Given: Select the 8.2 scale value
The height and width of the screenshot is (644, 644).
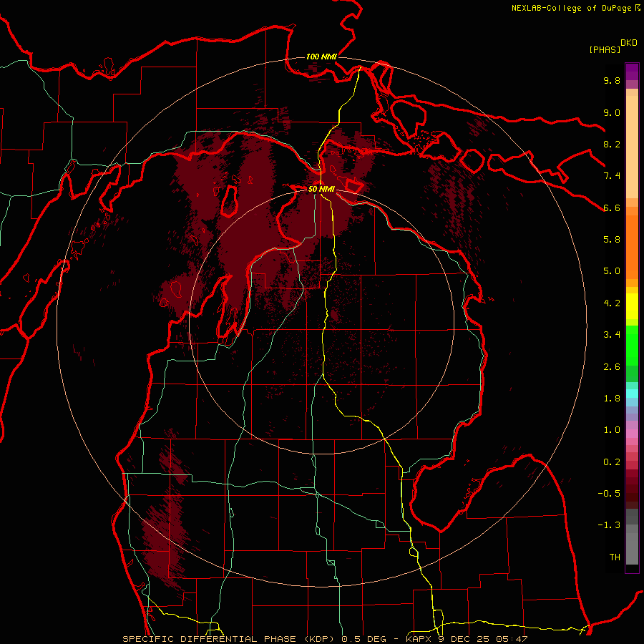Looking at the screenshot, I should (x=612, y=144).
